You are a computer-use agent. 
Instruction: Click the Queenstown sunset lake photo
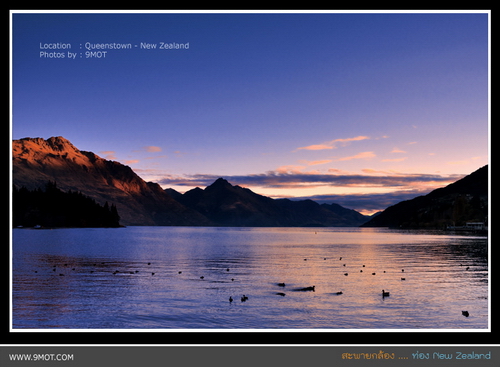point(250,171)
